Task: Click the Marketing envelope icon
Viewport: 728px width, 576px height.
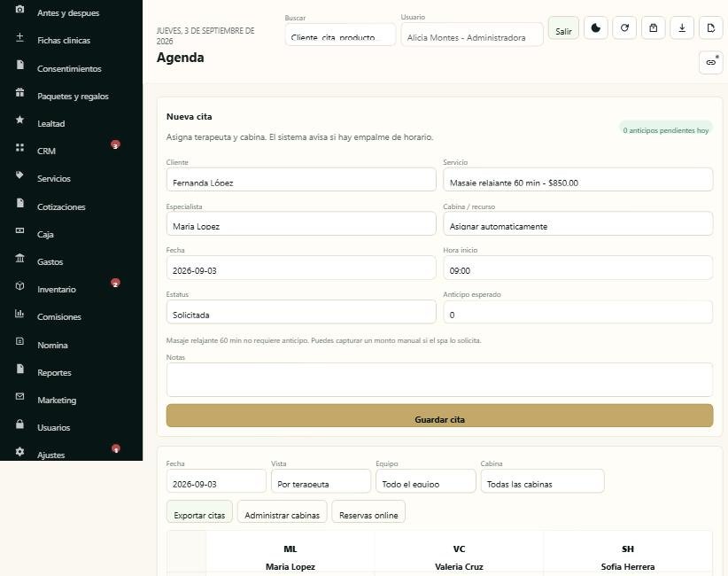Action: pyautogui.click(x=19, y=396)
